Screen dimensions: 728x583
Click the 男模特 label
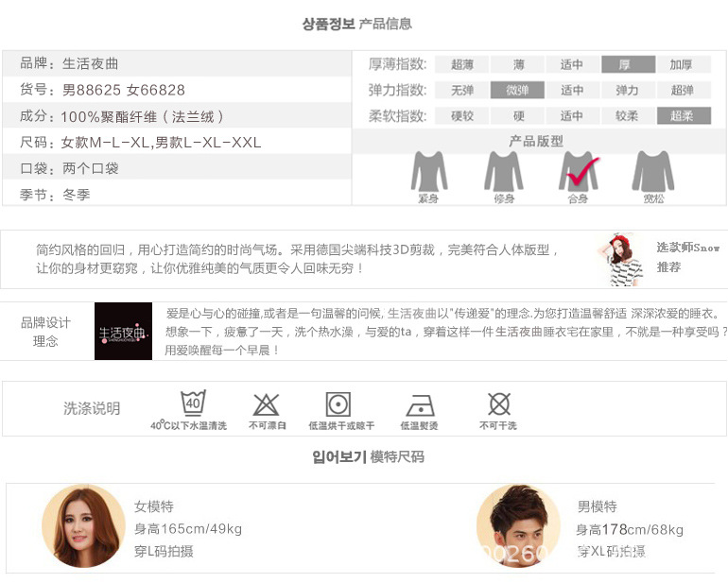[x=598, y=506]
